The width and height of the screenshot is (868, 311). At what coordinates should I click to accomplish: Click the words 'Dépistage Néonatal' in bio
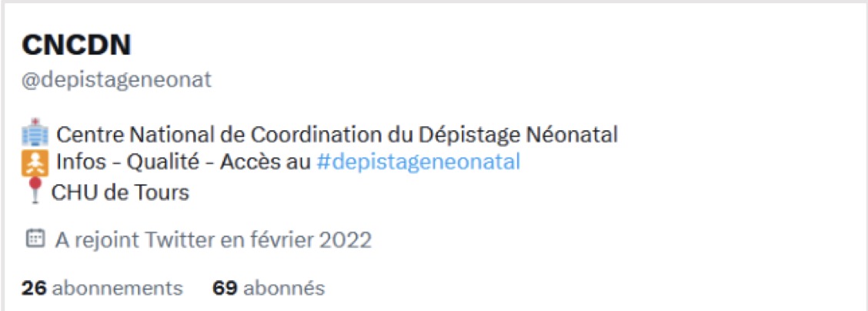click(x=518, y=135)
